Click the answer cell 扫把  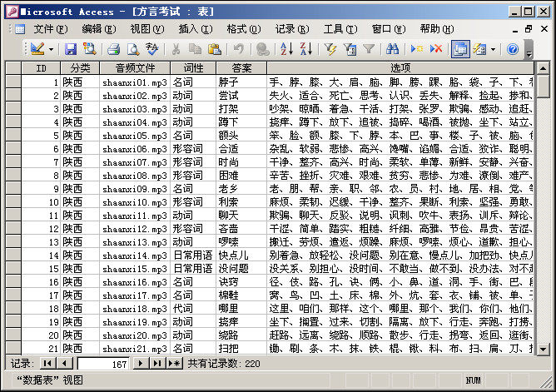pyautogui.click(x=241, y=349)
